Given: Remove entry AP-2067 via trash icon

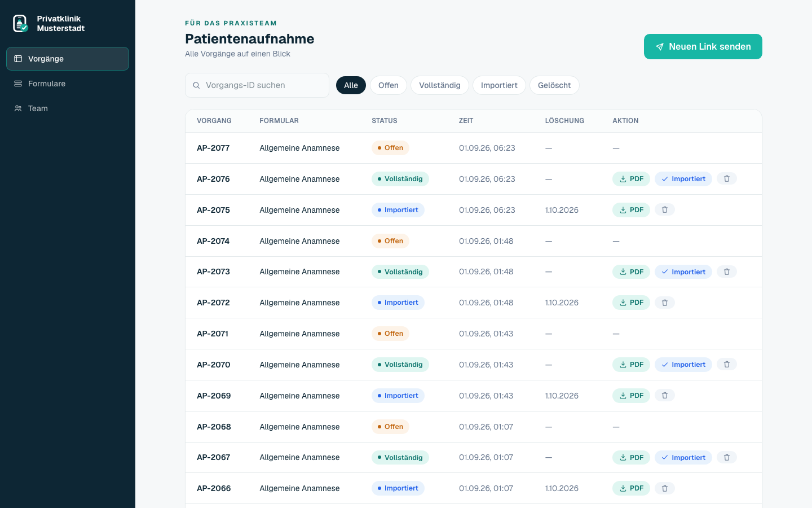Looking at the screenshot, I should pos(727,458).
